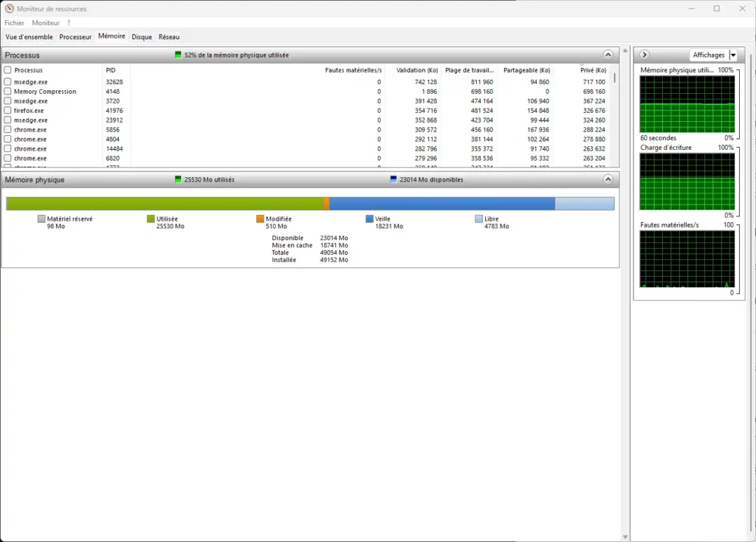Click the Resource Monitor app icon in title bar
This screenshot has width=756, height=542.
click(10, 9)
